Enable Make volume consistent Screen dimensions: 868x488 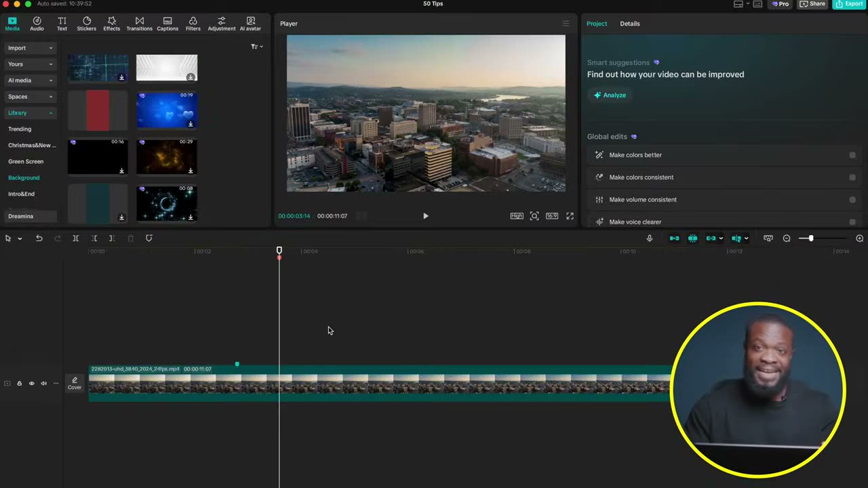click(852, 200)
